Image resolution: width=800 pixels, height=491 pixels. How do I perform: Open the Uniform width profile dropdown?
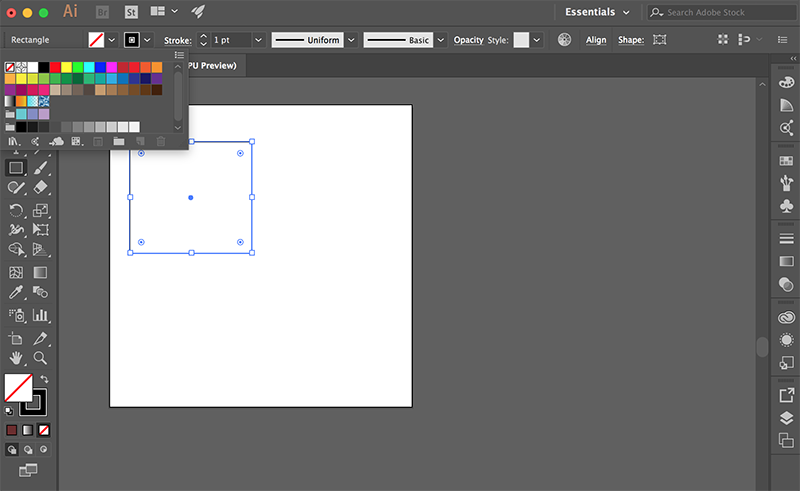click(351, 40)
